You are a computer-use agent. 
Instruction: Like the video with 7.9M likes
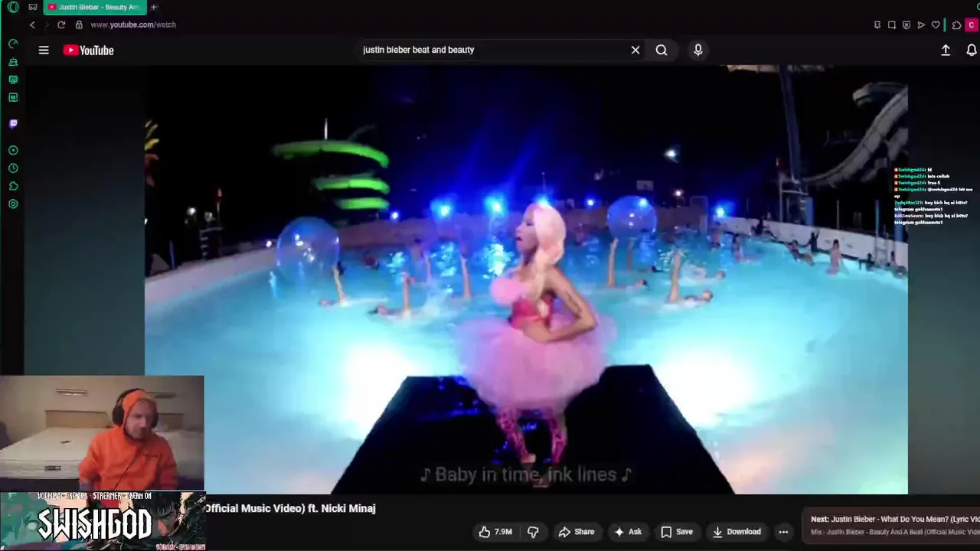(x=495, y=532)
